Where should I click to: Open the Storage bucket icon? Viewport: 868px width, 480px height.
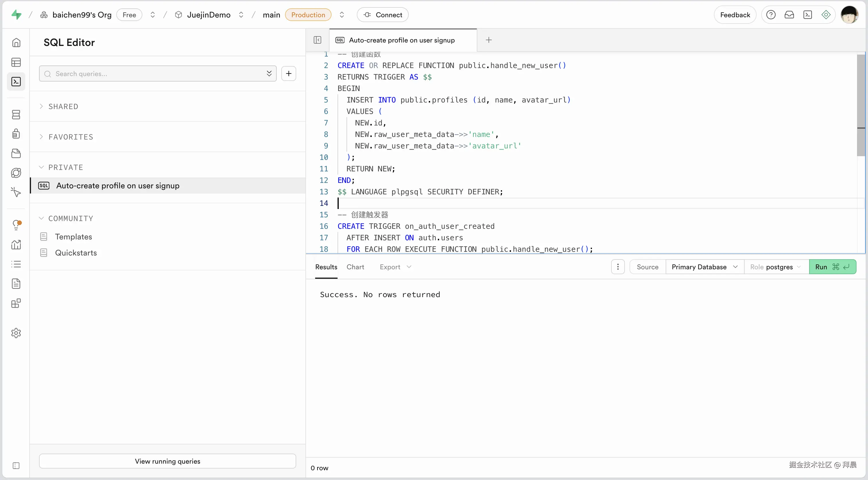[16, 153]
